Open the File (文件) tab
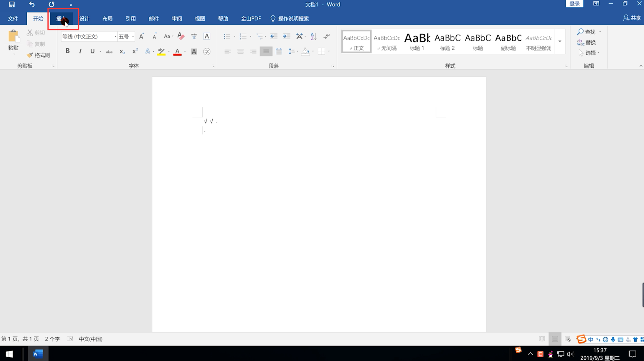 [13, 19]
